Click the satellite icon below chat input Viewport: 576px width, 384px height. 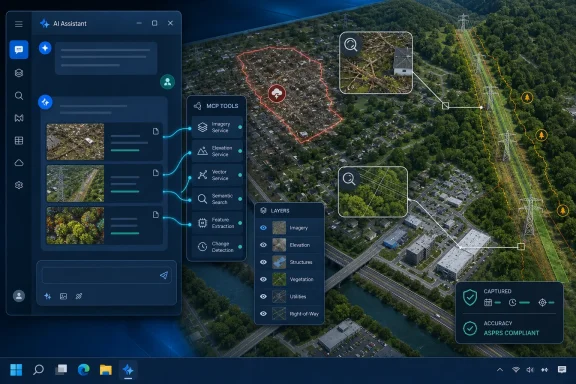coord(79,296)
